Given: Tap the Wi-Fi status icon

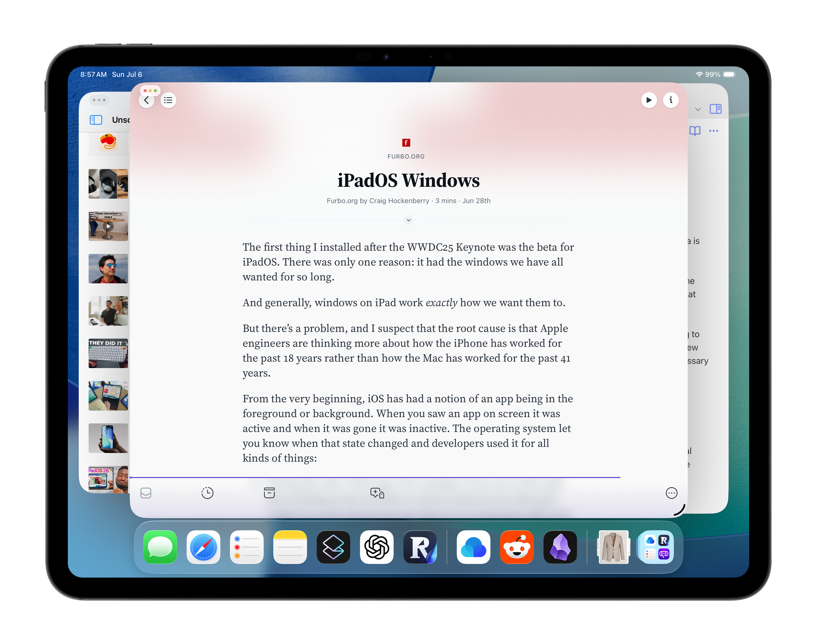Looking at the screenshot, I should click(699, 74).
